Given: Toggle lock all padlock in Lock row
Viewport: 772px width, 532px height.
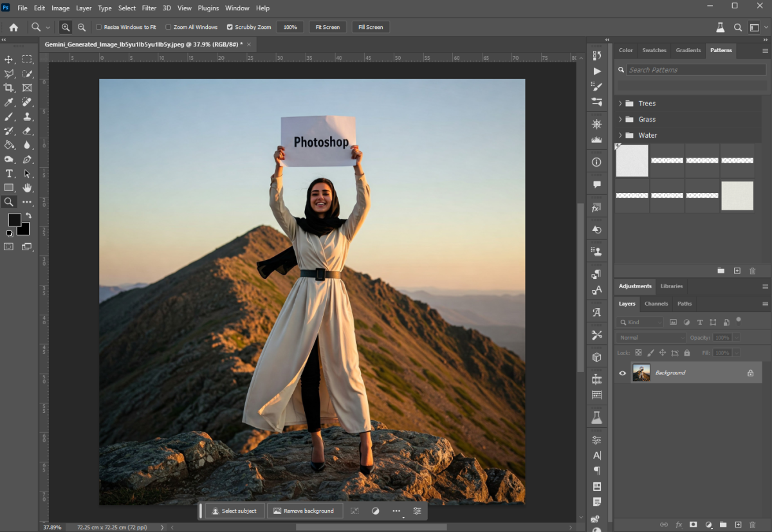Looking at the screenshot, I should 687,353.
